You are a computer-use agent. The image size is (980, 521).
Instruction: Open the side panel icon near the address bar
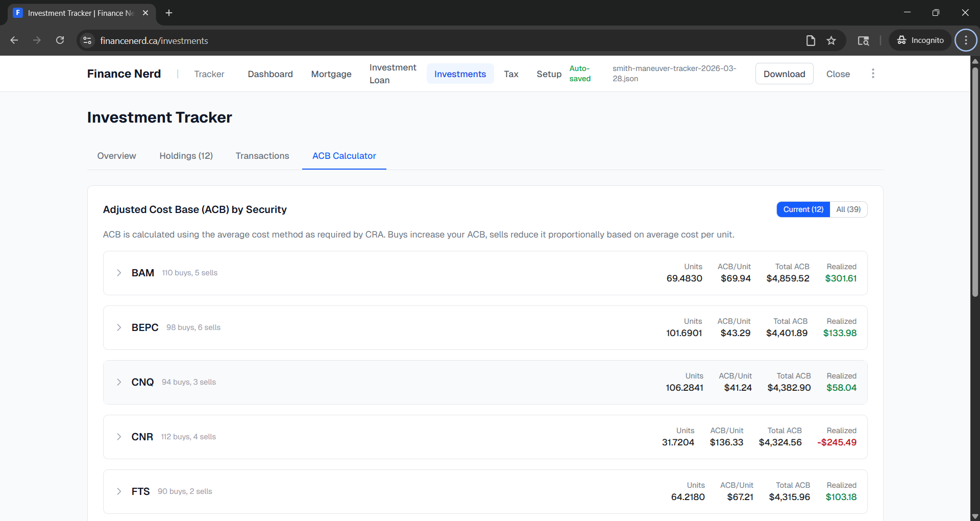click(864, 40)
